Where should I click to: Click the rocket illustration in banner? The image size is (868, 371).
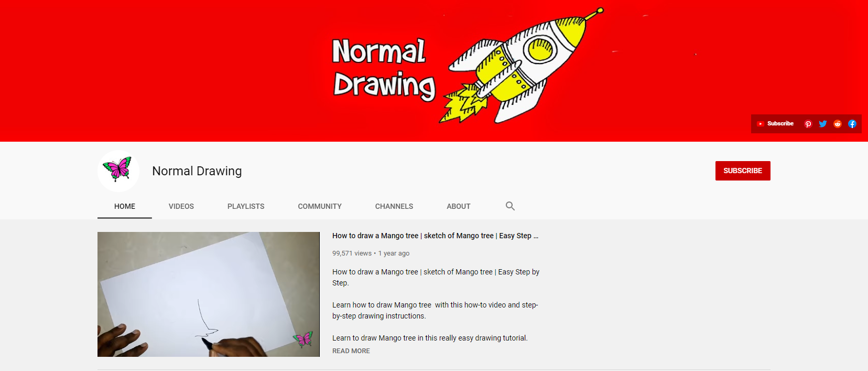pos(522,66)
